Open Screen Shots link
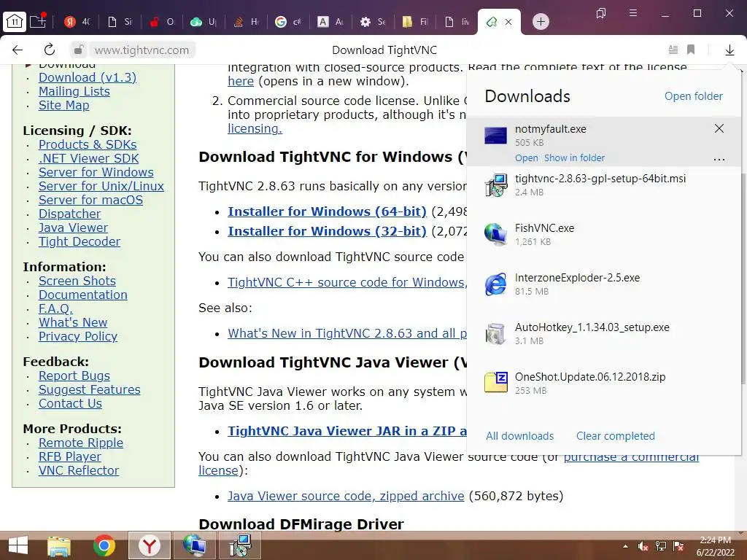This screenshot has height=560, width=747. point(77,281)
